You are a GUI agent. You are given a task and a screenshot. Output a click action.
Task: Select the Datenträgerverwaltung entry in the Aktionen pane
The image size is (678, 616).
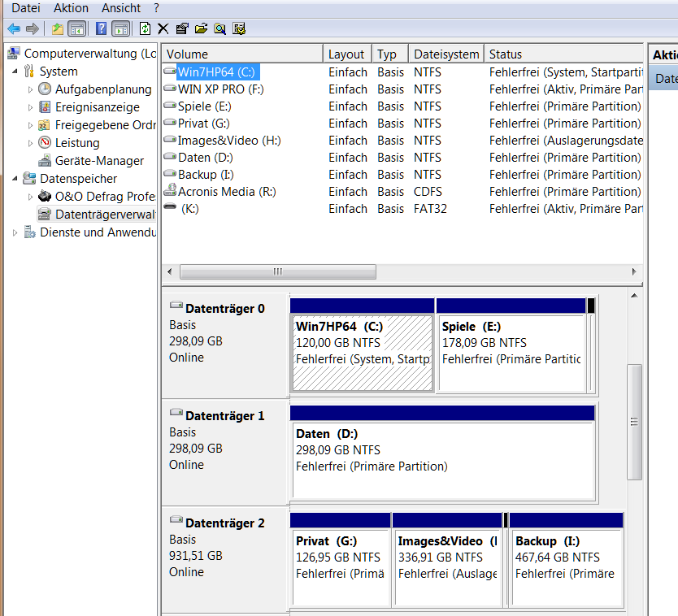click(665, 79)
